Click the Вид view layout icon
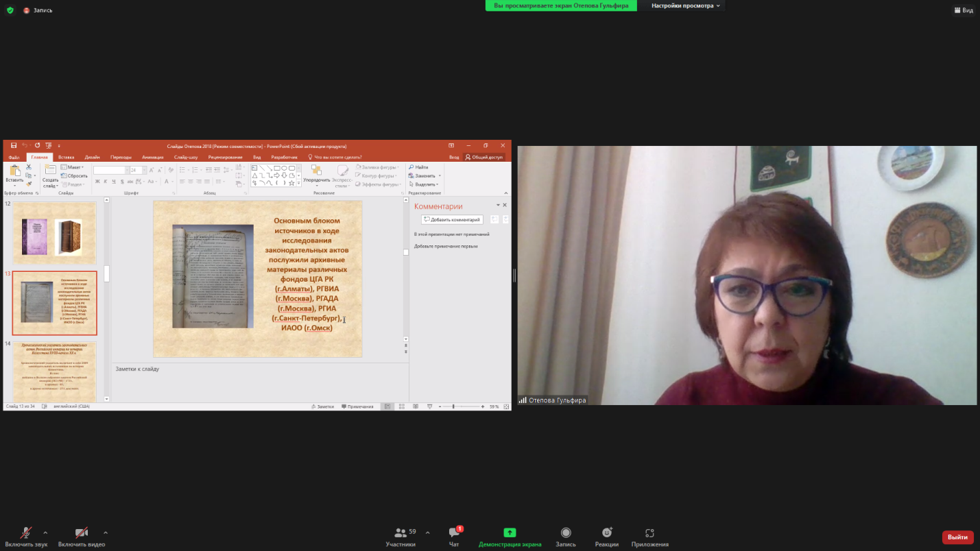This screenshot has height=551, width=980. 963,10
